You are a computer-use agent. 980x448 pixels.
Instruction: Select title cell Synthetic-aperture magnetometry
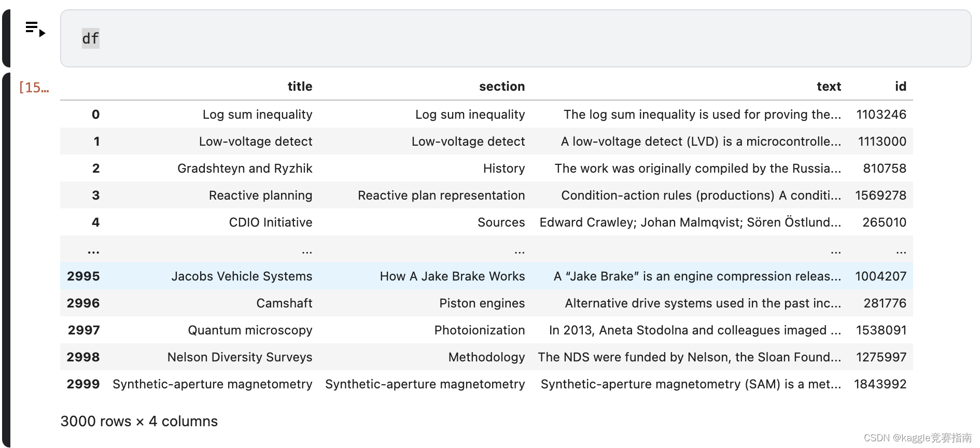pos(213,384)
